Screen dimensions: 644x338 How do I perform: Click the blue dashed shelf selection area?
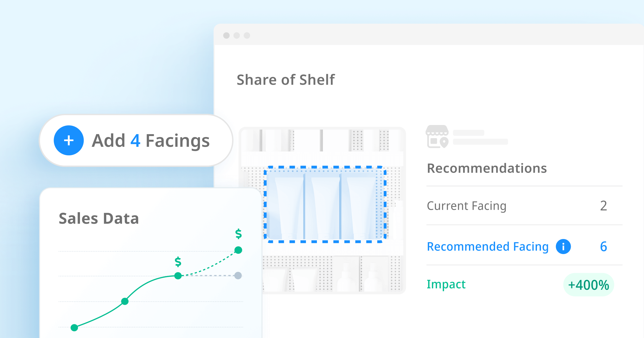click(325, 204)
